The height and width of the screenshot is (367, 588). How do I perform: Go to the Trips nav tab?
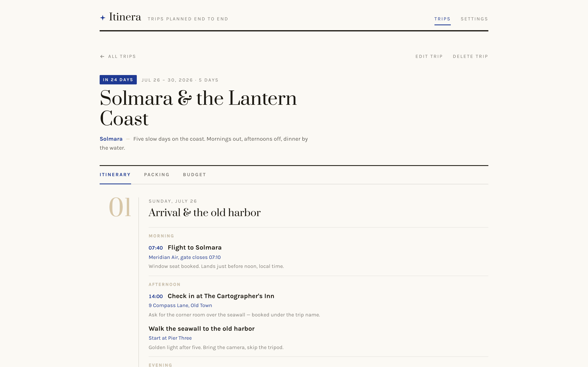click(x=442, y=19)
